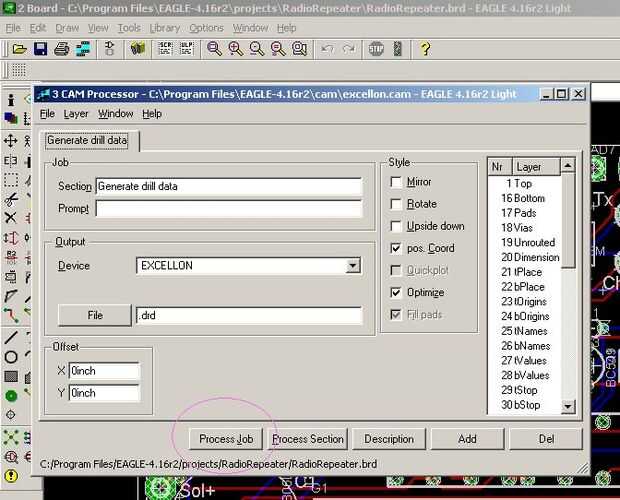Select the Circle drawing tool

(11, 357)
